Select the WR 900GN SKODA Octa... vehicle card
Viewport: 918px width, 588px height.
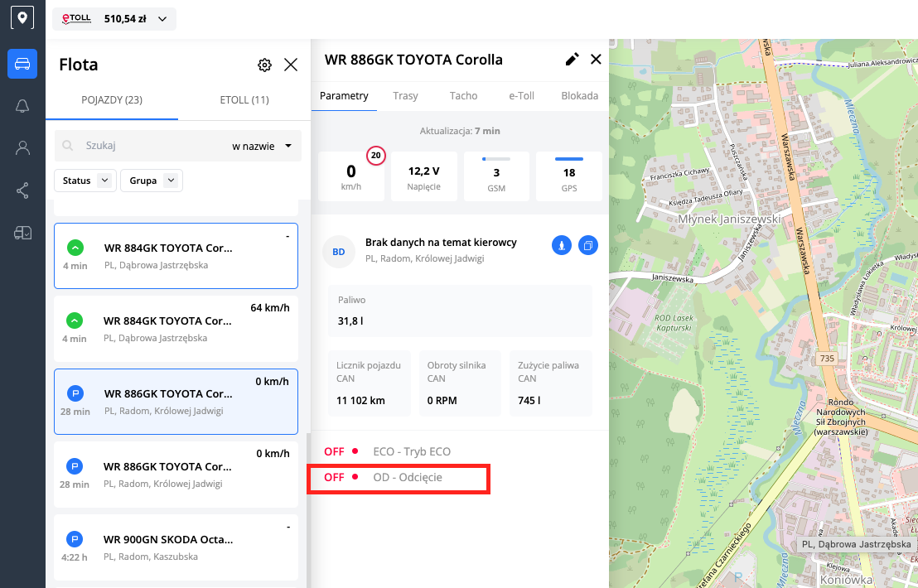176,547
